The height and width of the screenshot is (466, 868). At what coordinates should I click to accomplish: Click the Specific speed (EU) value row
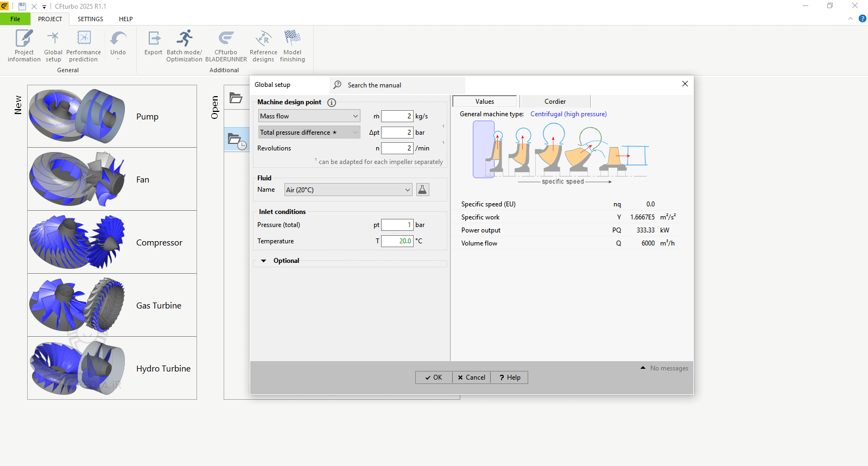click(x=568, y=204)
